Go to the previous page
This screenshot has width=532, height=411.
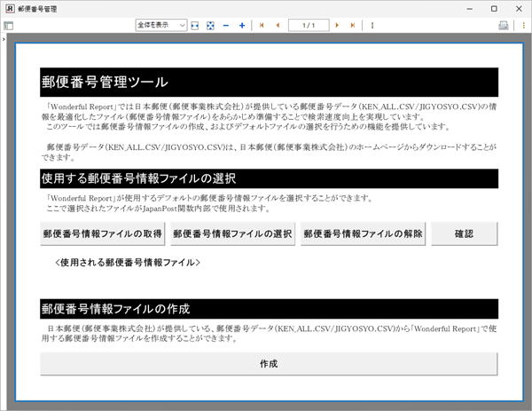pyautogui.click(x=278, y=25)
